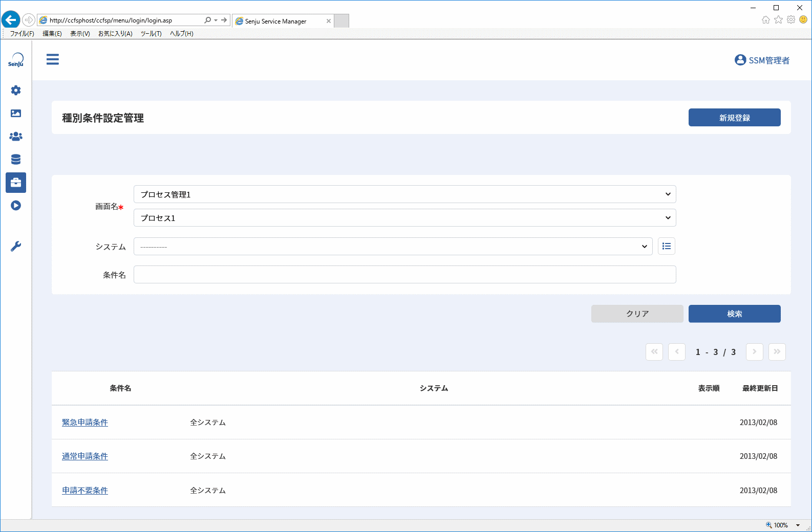Open the wrench tools sidebar icon

[16, 247]
